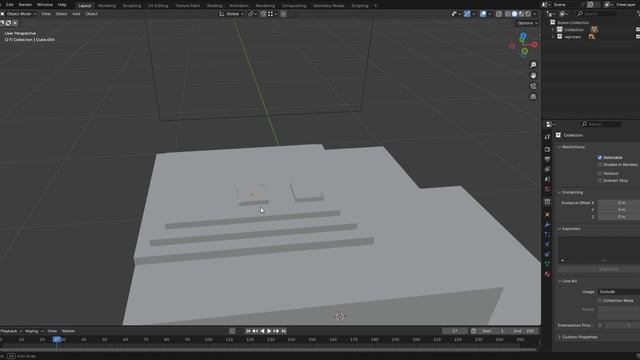The width and height of the screenshot is (640, 360).
Task: Enable the Indirect Only checkbox
Action: (600, 180)
